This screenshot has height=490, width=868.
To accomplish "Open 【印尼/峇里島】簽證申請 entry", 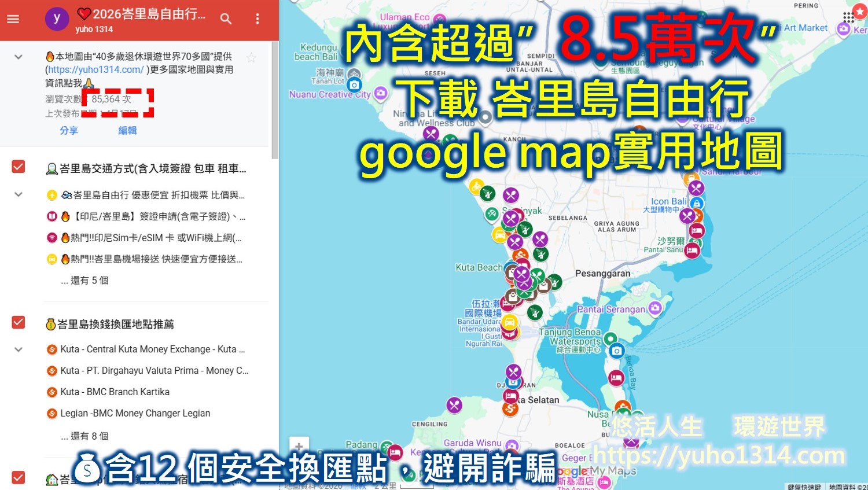I will (x=146, y=216).
